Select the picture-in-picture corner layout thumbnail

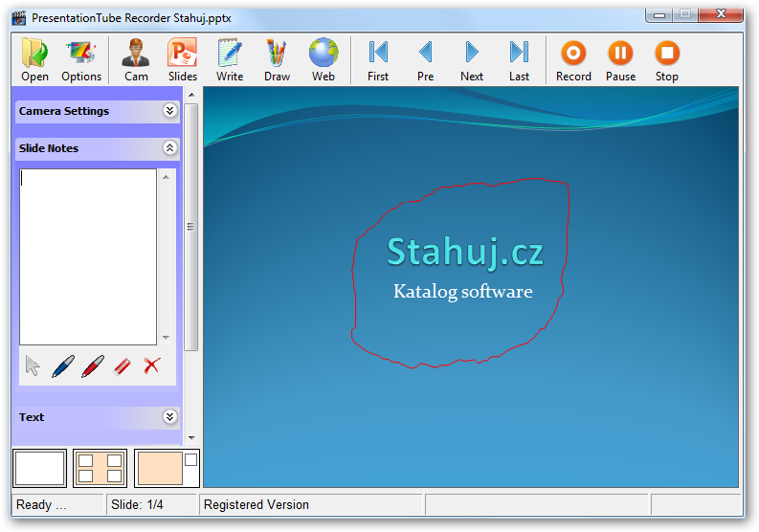pyautogui.click(x=167, y=468)
